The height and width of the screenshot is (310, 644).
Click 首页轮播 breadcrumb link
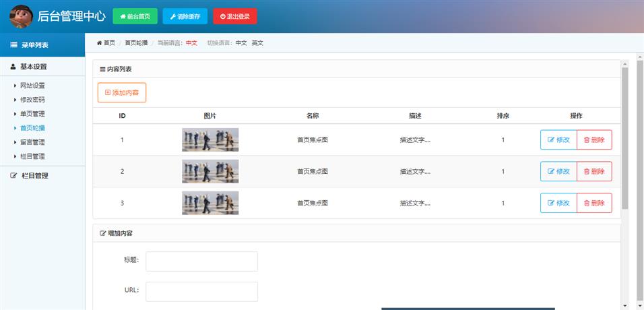136,42
